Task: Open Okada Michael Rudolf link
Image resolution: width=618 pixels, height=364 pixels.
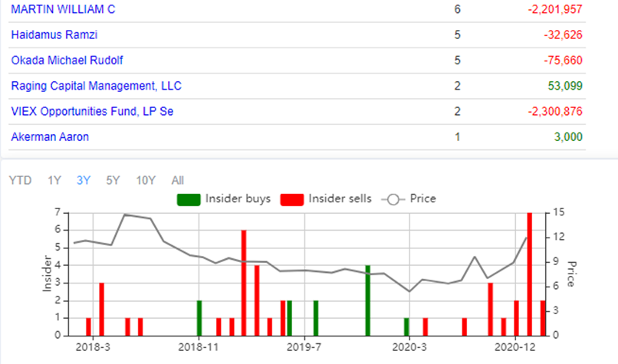Action: click(x=67, y=61)
